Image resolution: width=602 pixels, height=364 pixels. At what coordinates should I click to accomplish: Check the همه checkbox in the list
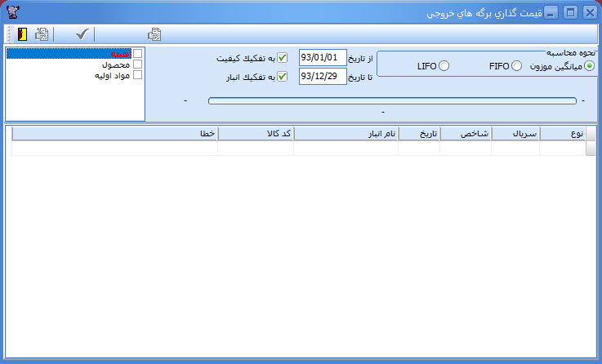137,54
